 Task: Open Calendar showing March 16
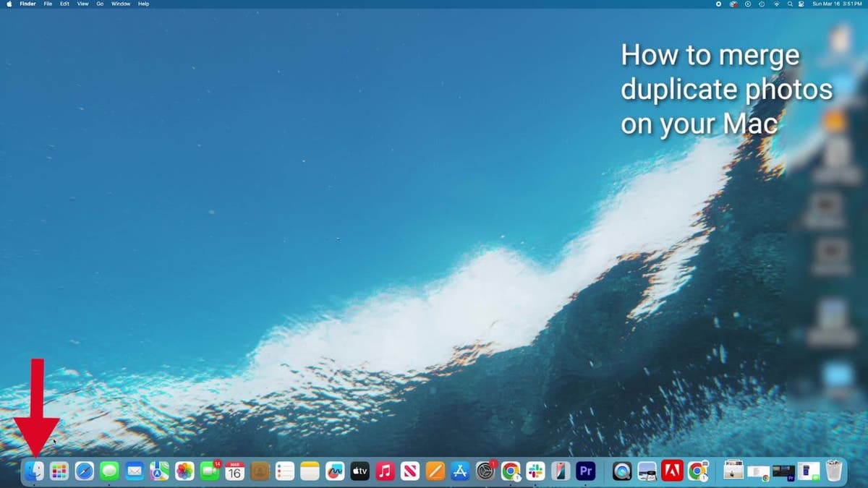coord(233,471)
